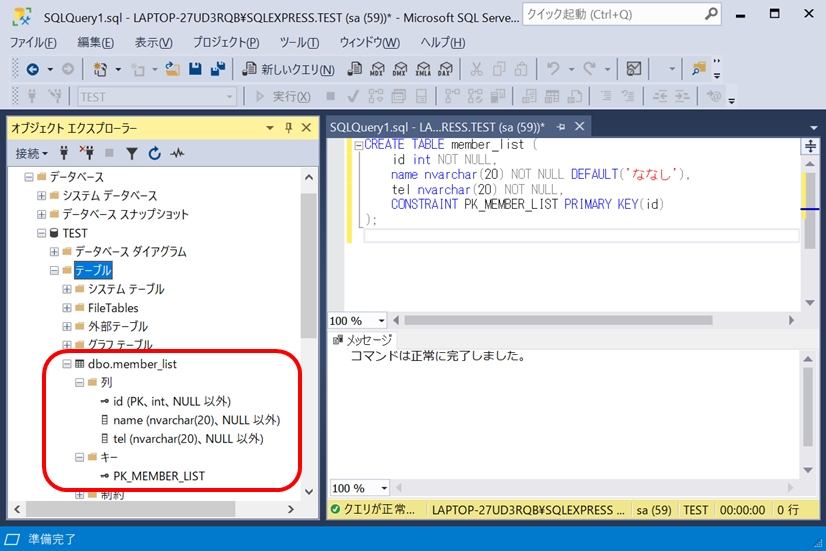Viewport: 826px width, 551px height.
Task: Collapse the 列 folder node
Action: 79,382
